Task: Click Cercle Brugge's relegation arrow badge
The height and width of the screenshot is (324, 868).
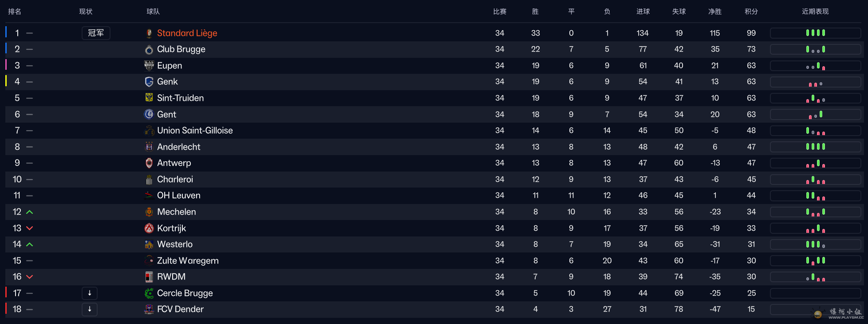Action: coord(90,293)
